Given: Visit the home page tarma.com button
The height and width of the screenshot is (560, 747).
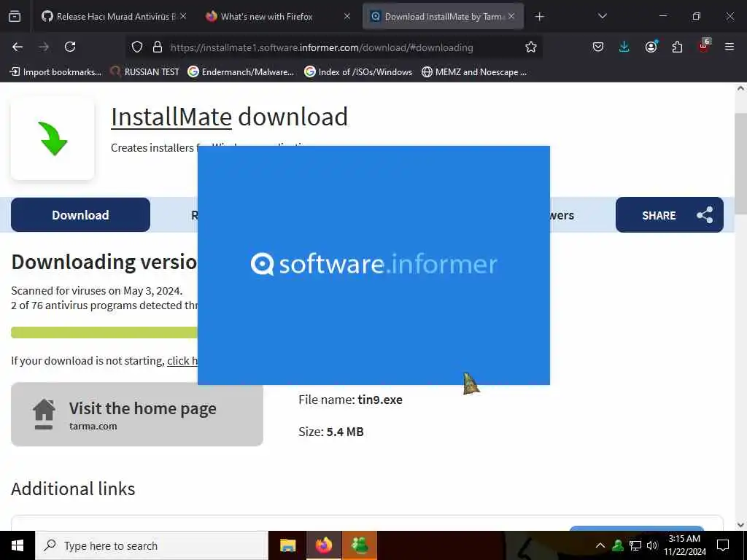Looking at the screenshot, I should (136, 414).
